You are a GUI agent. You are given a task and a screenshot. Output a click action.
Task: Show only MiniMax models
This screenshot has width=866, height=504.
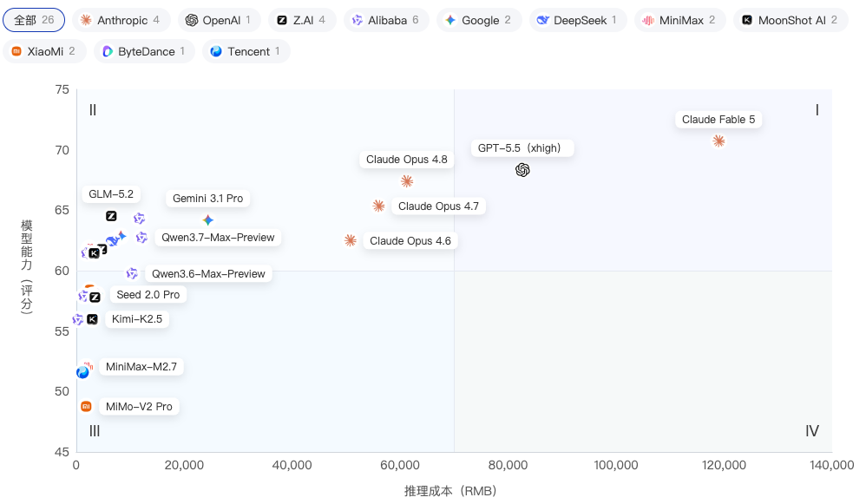tap(679, 21)
